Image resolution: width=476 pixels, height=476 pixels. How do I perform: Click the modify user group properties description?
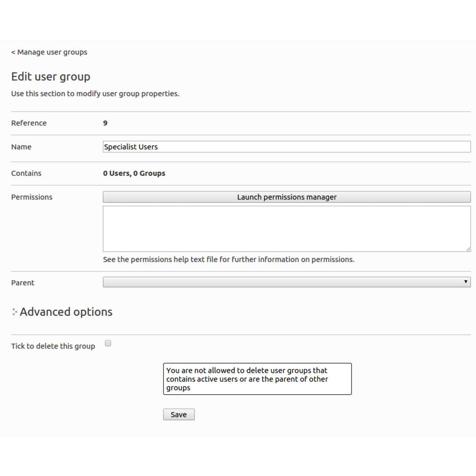click(x=95, y=94)
